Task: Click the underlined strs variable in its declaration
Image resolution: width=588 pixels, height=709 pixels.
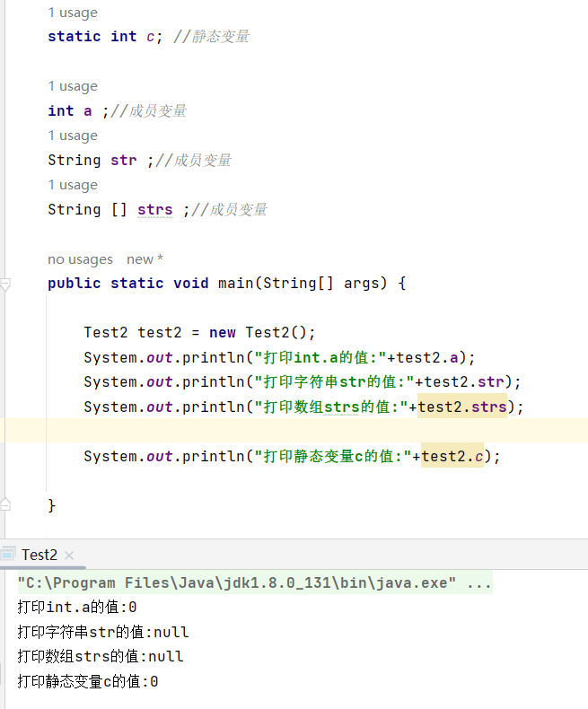Action: coord(154,209)
